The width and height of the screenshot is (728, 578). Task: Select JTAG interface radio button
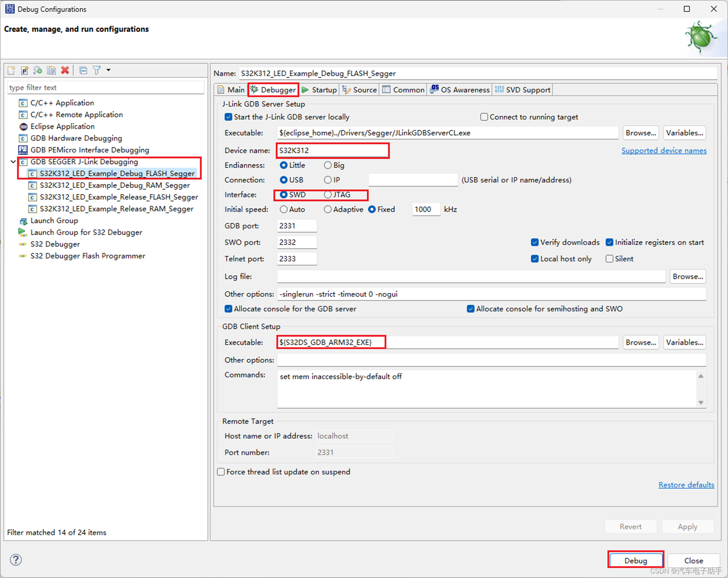coord(328,195)
